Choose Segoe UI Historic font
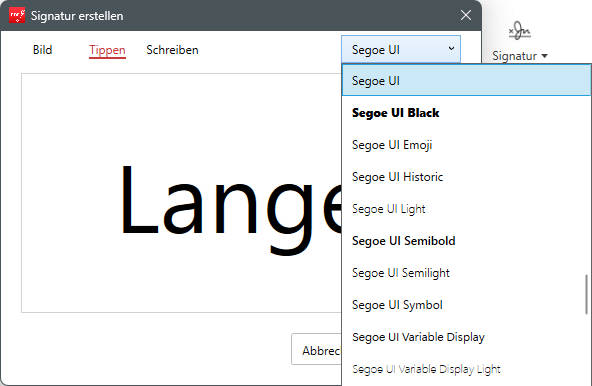This screenshot has width=592, height=386. [x=466, y=177]
